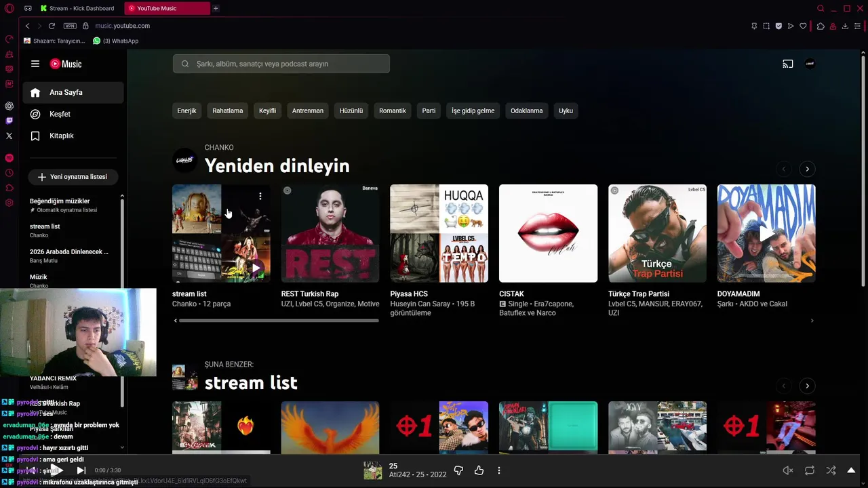Play the stream list playlist card

[256, 268]
